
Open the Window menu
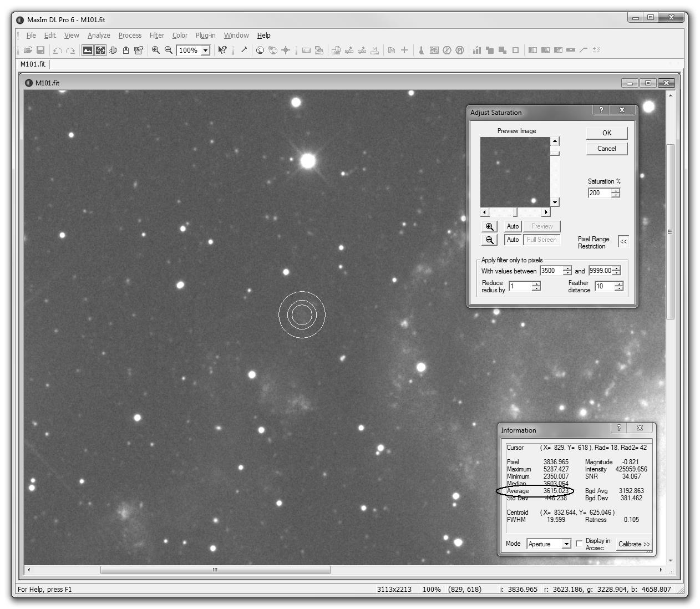pyautogui.click(x=236, y=35)
